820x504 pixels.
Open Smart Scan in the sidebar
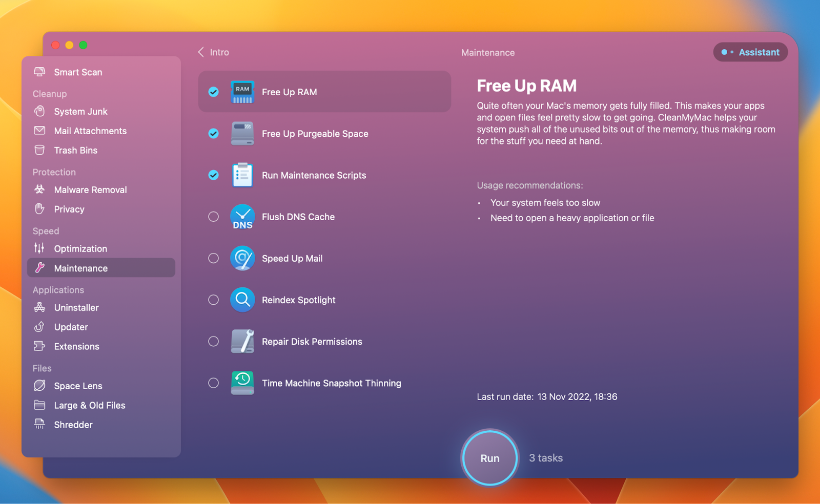78,72
